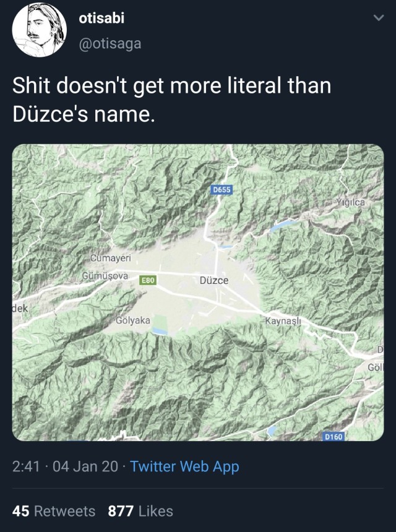This screenshot has width=396, height=532.
Task: Open otisabi's profile avatar
Action: point(40,30)
